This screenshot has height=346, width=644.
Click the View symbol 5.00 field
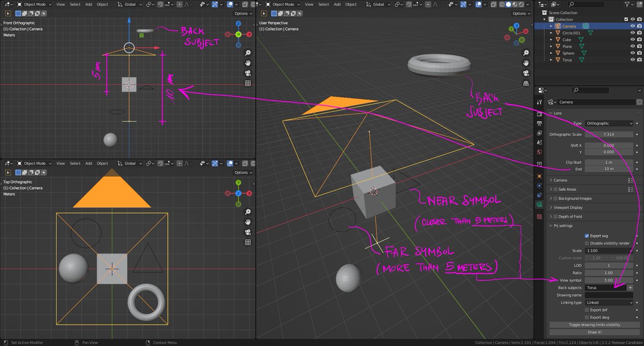click(609, 280)
